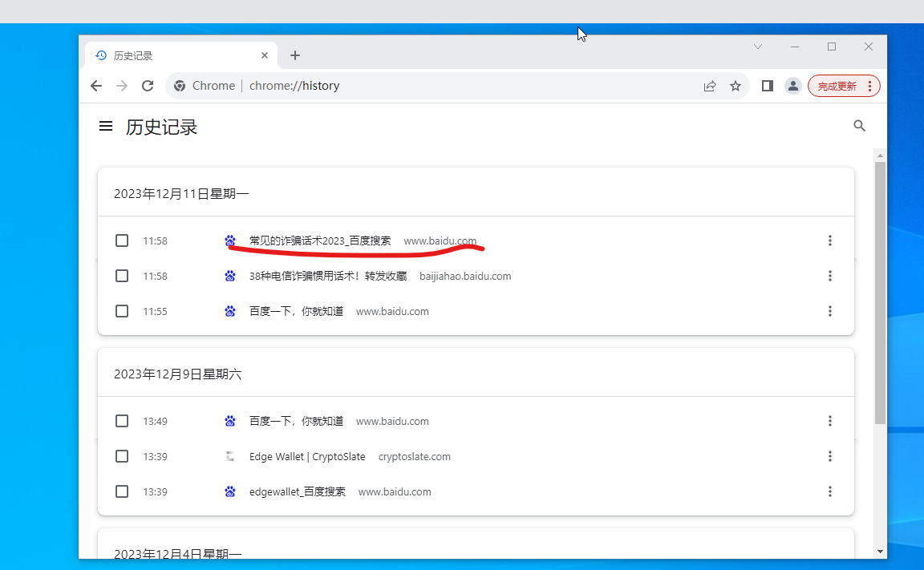924x570 pixels.
Task: Close the 历史记录 tab
Action: coord(265,55)
